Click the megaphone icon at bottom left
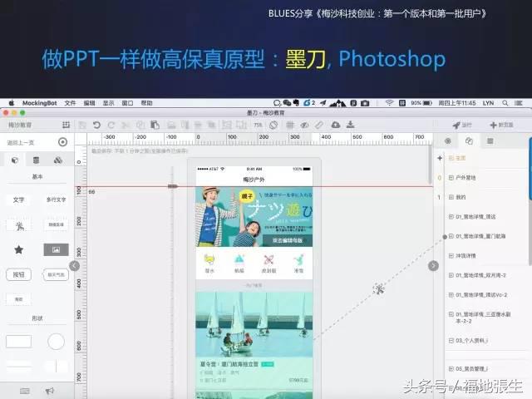This screenshot has width=532, height=399. pos(50,391)
